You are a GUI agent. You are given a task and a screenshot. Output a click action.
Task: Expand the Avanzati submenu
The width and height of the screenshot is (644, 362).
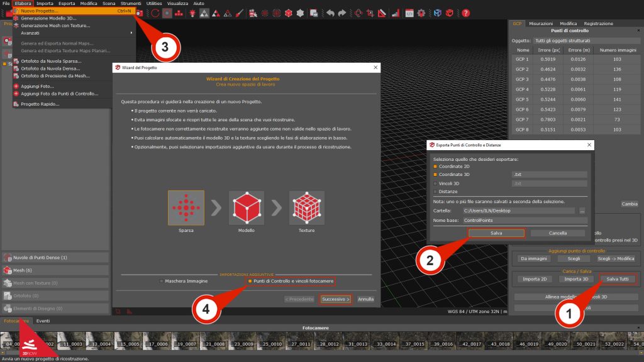click(74, 33)
